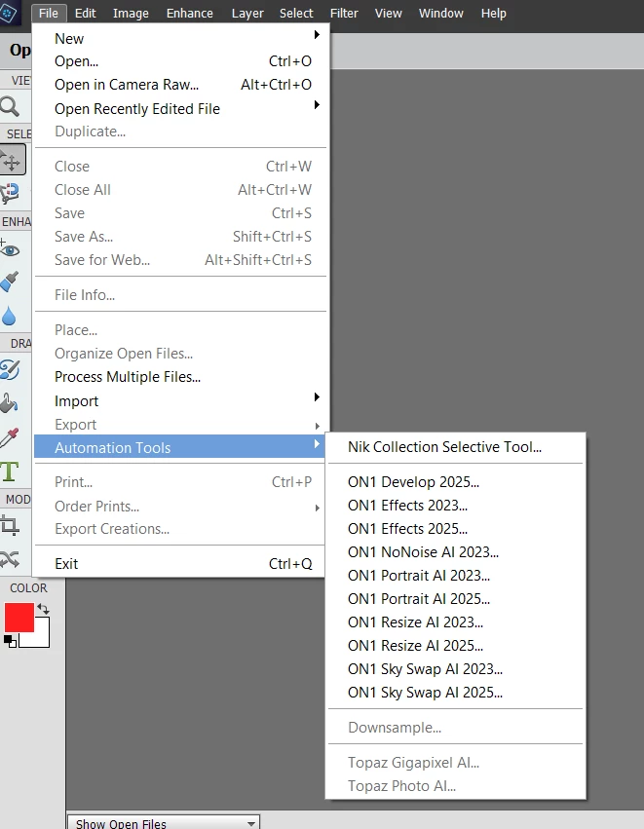Expand the Export submenu

click(181, 425)
